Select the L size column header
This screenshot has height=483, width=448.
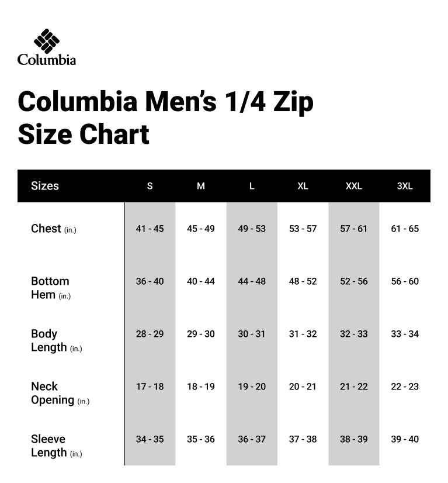point(252,186)
